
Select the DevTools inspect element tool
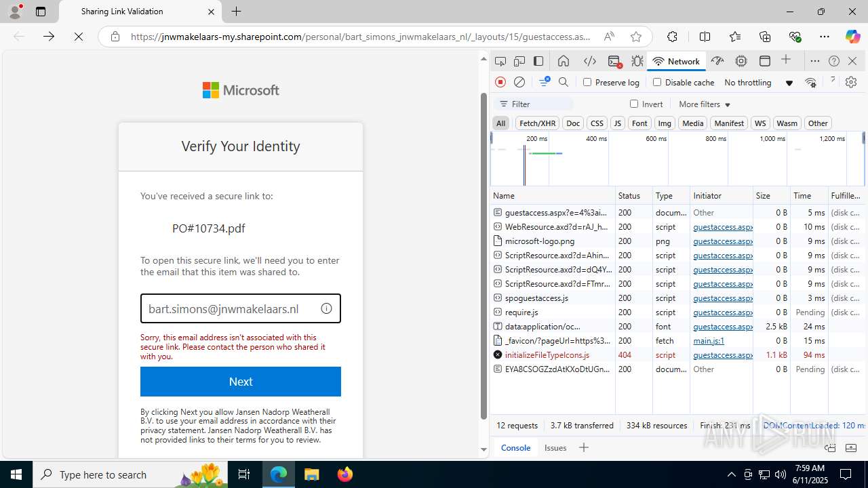[x=500, y=61]
